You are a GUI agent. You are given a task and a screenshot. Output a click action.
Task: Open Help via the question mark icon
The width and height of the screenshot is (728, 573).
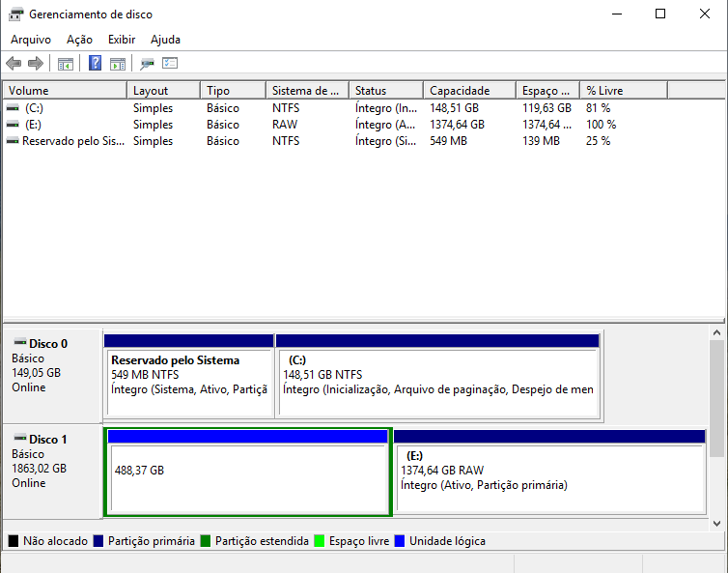[96, 63]
